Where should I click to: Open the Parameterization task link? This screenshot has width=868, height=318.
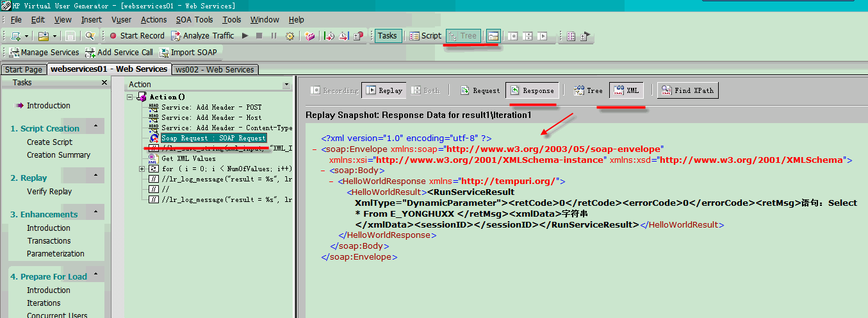[x=56, y=254]
